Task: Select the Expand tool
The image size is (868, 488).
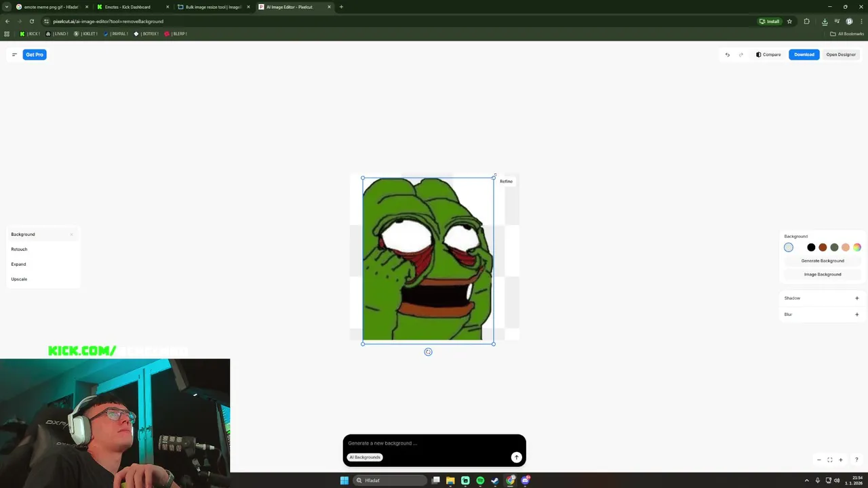Action: pos(42,264)
